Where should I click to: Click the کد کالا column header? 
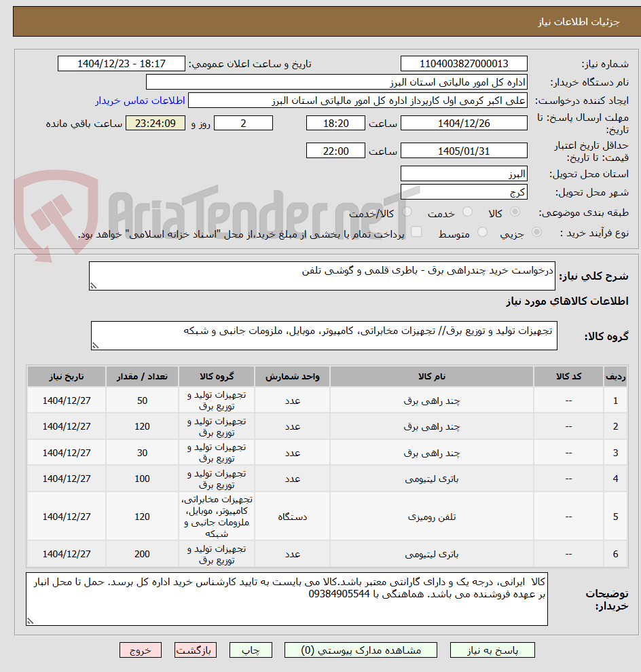point(568,377)
